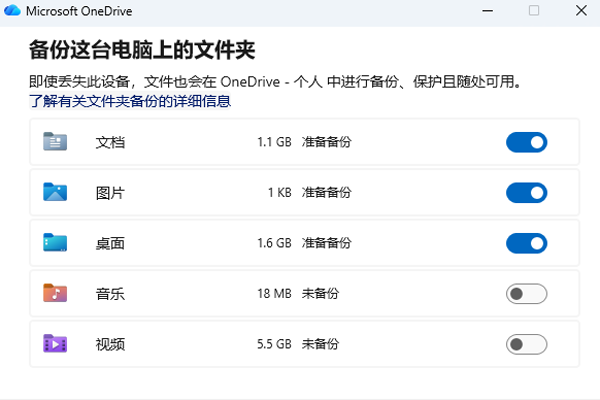Click the OneDrive cloud logo icon
Viewport: 600px width, 400px height.
pos(12,10)
